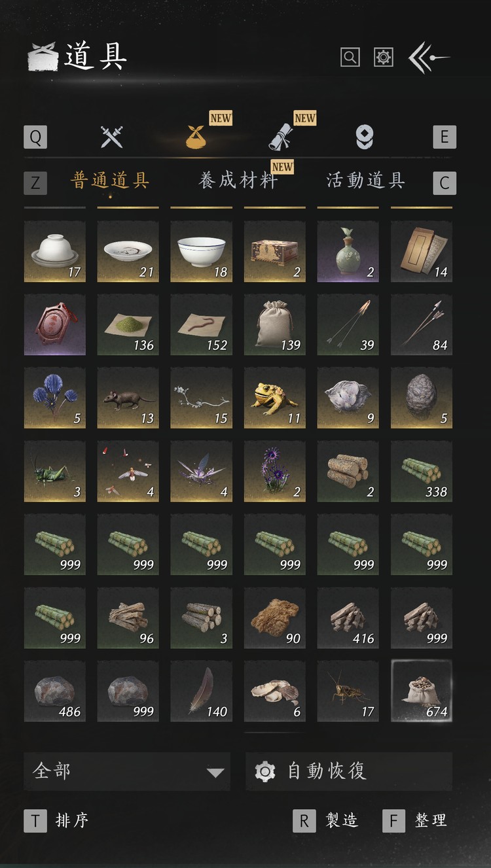Screen dimensions: 491x868
Task: Expand the filter dropdown arrow
Action: pos(215,773)
